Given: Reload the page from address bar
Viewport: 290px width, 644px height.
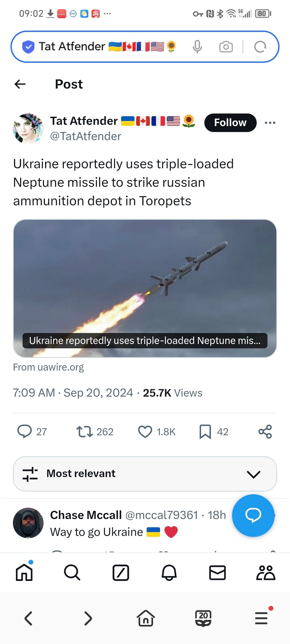Looking at the screenshot, I should pyautogui.click(x=260, y=47).
